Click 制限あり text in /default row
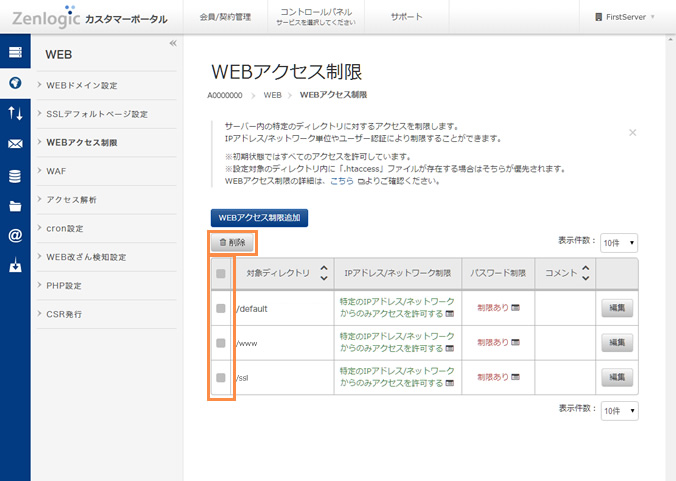Image resolution: width=676 pixels, height=481 pixels. tap(493, 308)
